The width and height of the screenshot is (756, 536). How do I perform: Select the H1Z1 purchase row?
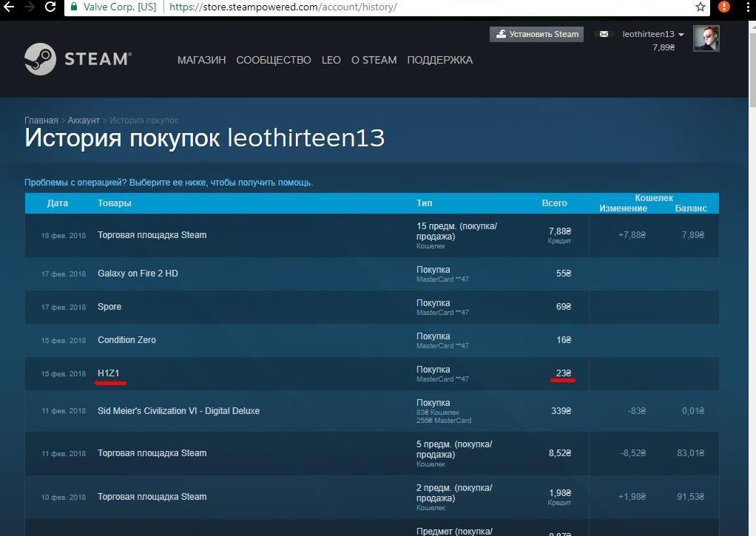pyautogui.click(x=108, y=373)
